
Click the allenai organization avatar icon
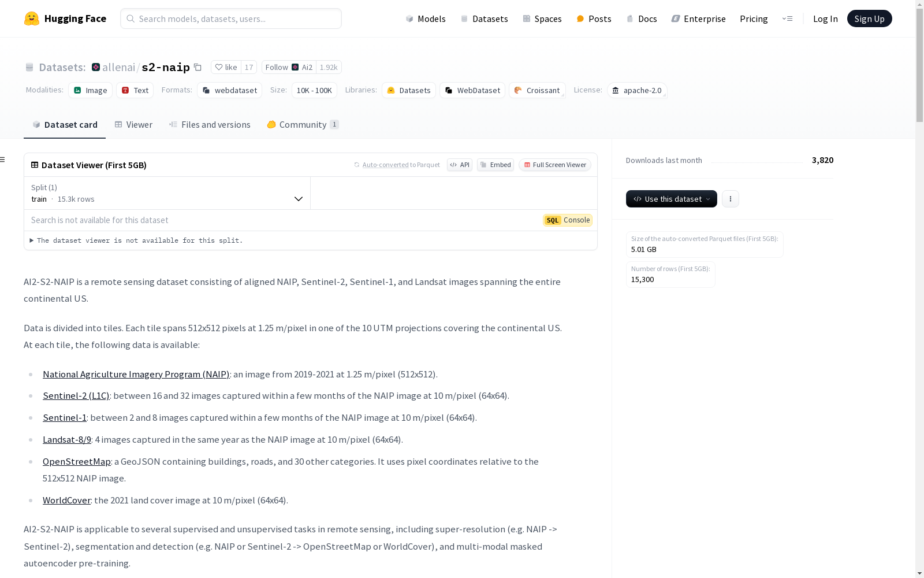click(96, 67)
